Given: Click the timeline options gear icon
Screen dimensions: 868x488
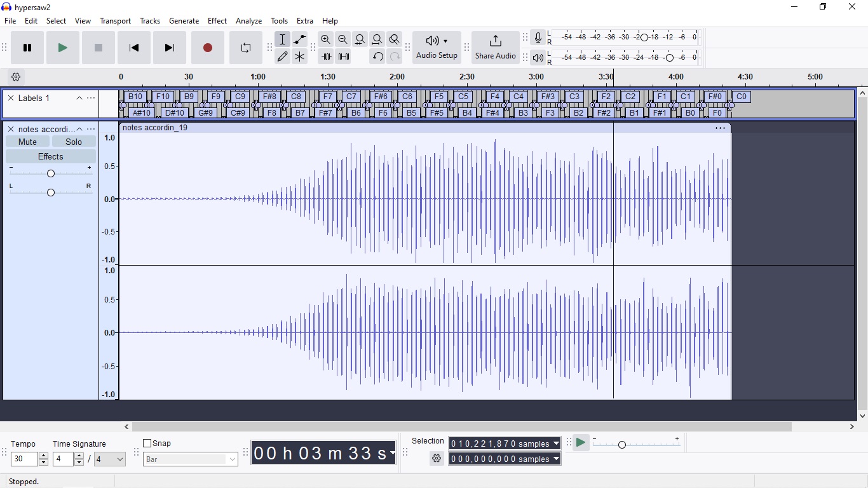Looking at the screenshot, I should coord(16,77).
